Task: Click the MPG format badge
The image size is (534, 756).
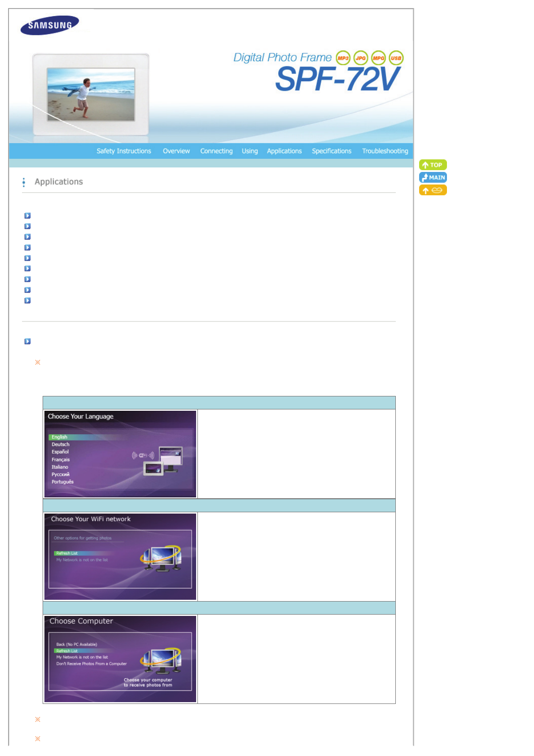Action: 378,58
